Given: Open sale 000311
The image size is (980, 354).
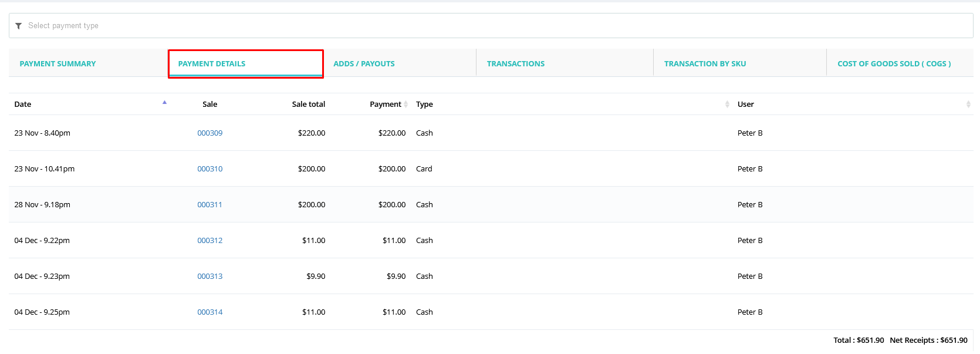Looking at the screenshot, I should (209, 204).
